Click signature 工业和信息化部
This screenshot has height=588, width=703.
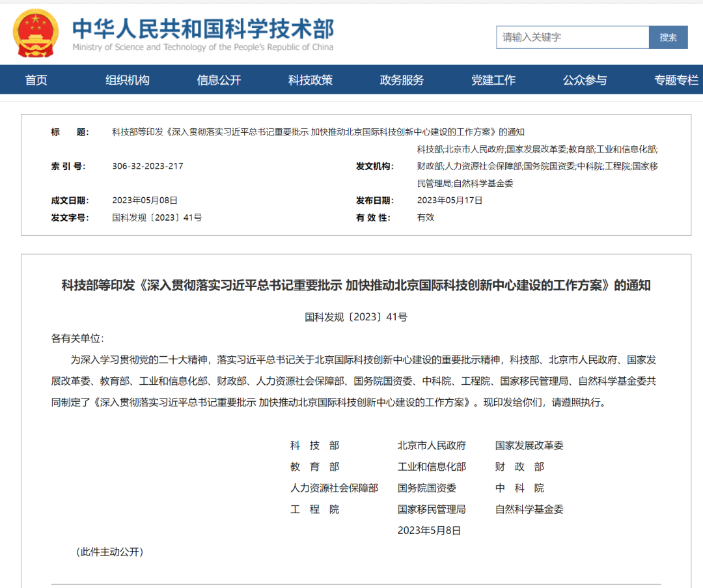[432, 467]
